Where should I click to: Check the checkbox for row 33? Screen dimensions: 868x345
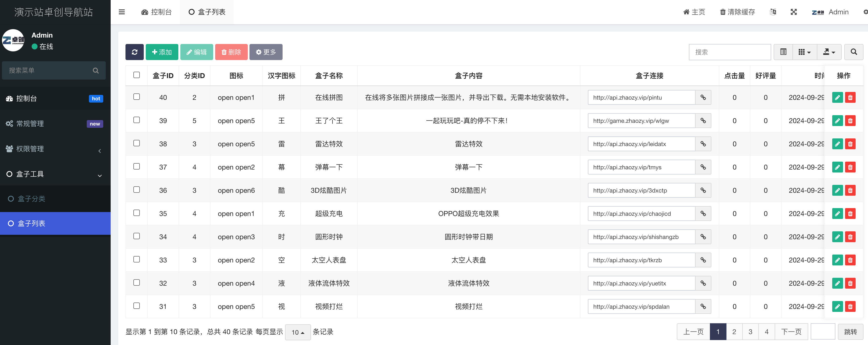(136, 259)
